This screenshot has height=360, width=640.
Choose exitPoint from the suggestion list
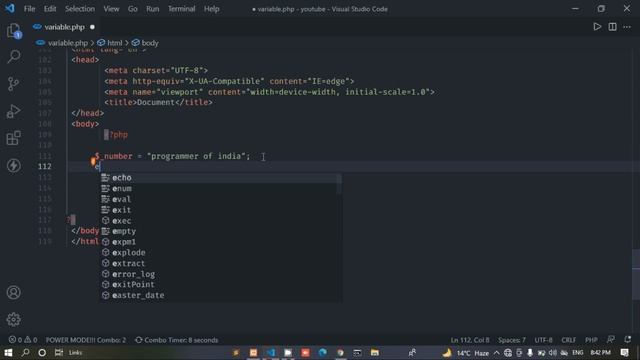(x=221, y=284)
